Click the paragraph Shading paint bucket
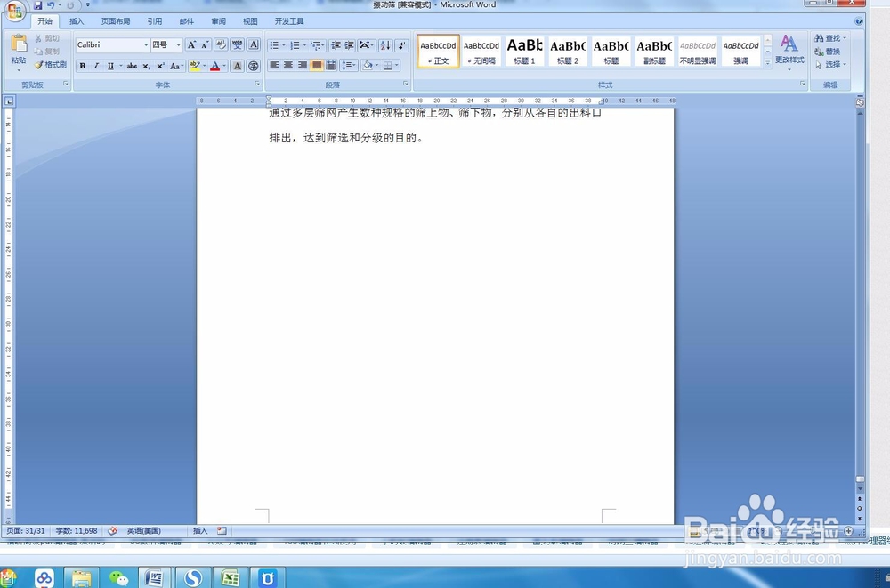The height and width of the screenshot is (588, 890). point(368,65)
